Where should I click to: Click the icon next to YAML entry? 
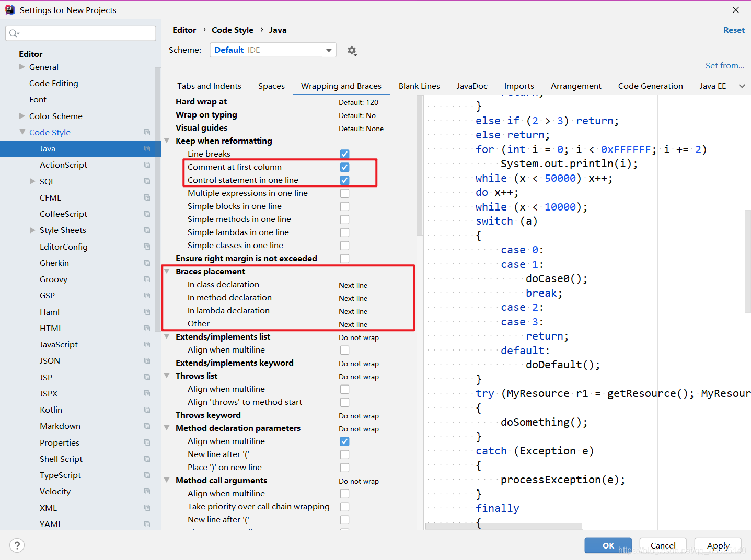[147, 524]
